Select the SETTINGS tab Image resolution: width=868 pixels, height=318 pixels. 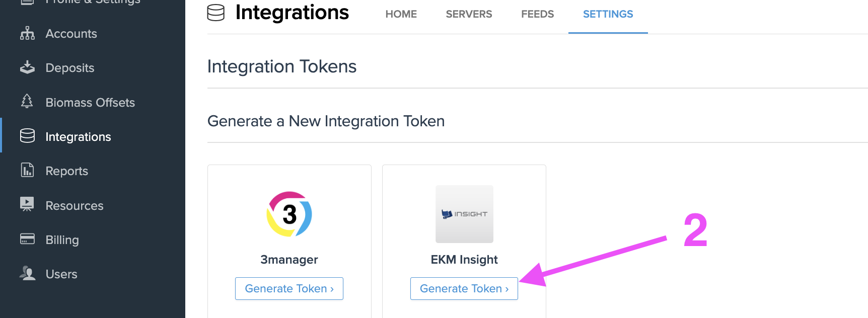pos(608,14)
